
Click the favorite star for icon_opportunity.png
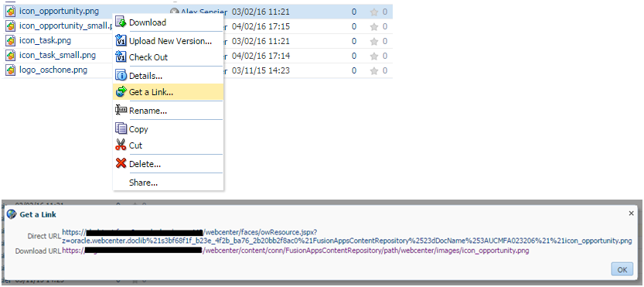pos(373,12)
